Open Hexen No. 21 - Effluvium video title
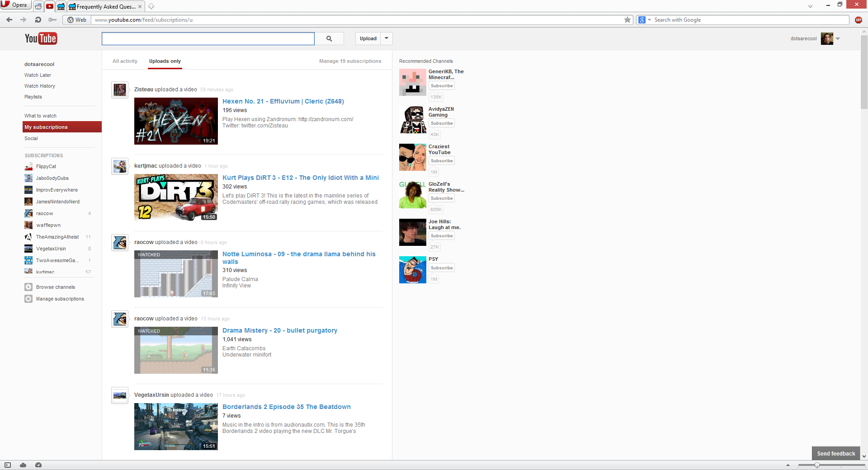This screenshot has height=470, width=868. [x=283, y=101]
